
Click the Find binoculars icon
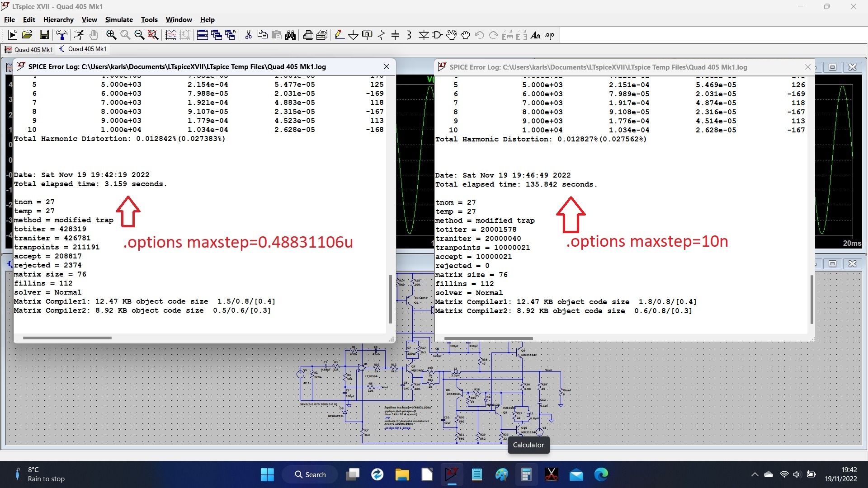(291, 35)
